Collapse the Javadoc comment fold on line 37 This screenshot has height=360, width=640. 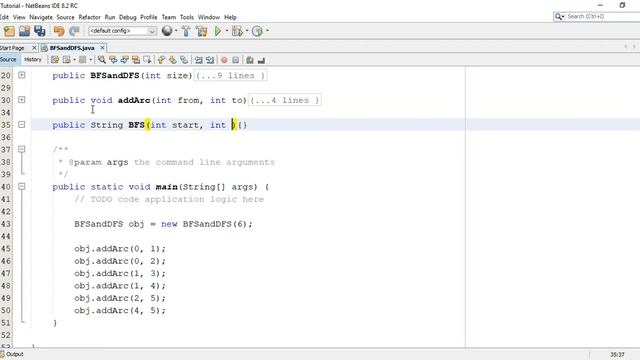[x=22, y=149]
